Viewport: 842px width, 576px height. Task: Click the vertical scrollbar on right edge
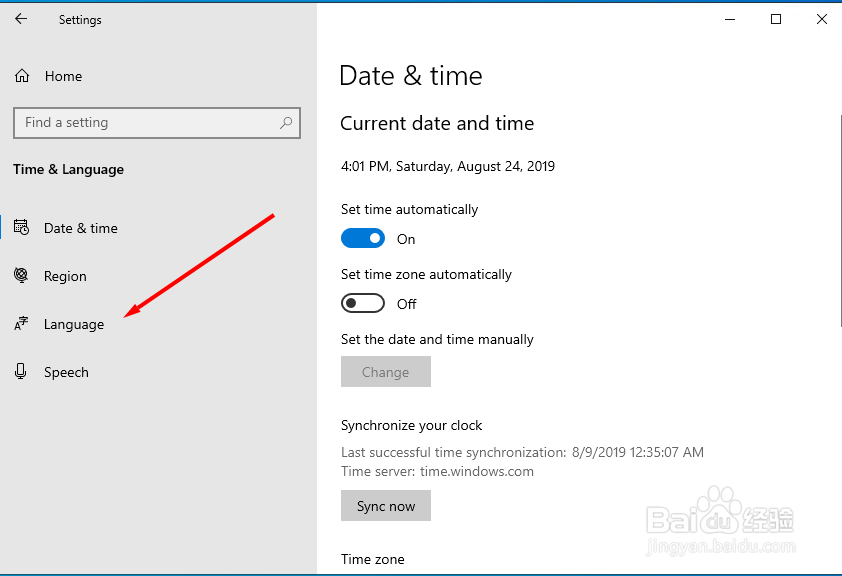pyautogui.click(x=840, y=220)
